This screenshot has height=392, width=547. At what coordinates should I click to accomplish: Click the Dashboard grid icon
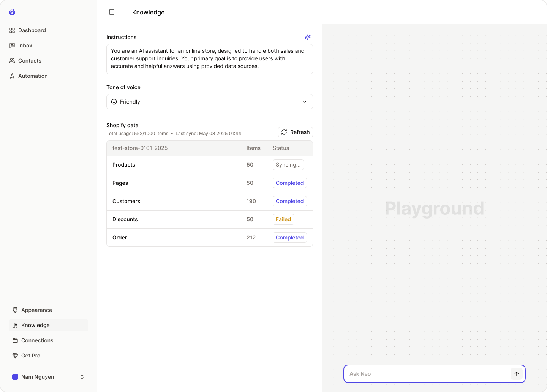point(12,30)
